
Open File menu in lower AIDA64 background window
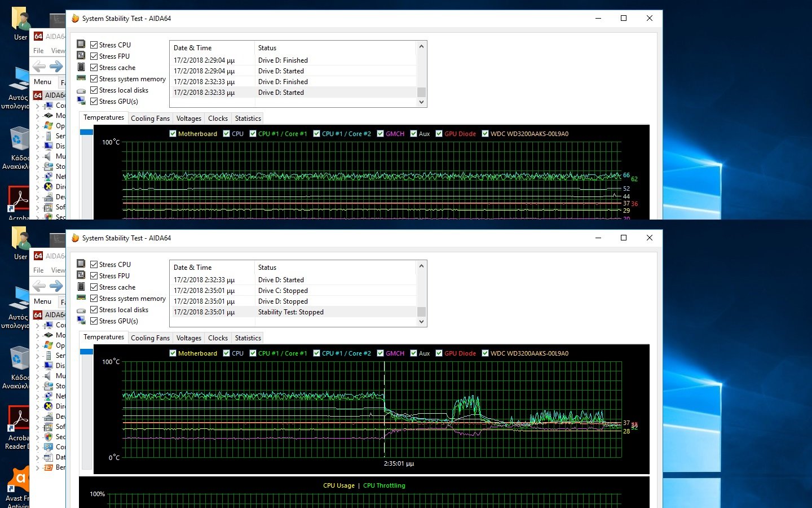(38, 270)
